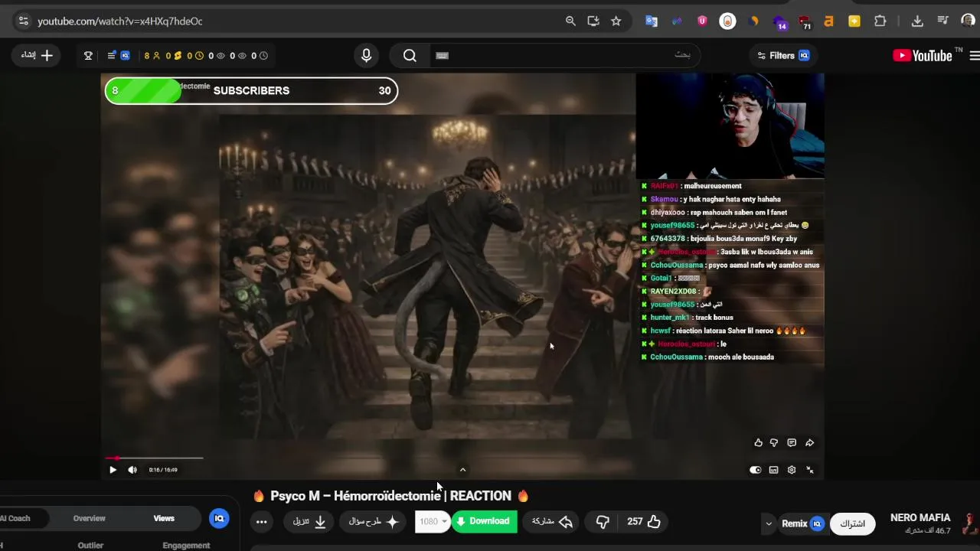Click the trophy icon in the stats bar
The image size is (980, 551).
(88, 55)
